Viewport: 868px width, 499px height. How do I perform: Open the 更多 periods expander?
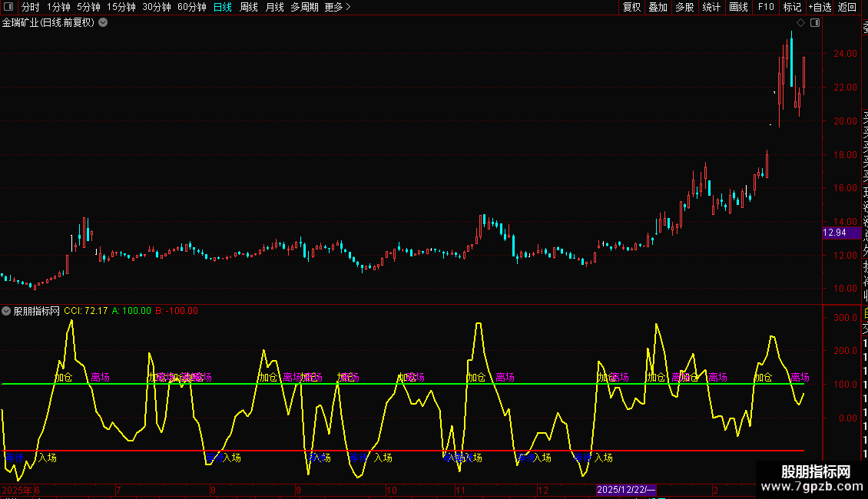[337, 7]
